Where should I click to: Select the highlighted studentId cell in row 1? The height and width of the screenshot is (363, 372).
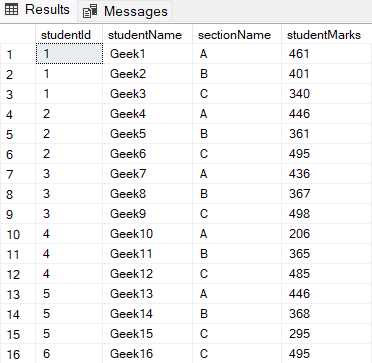(x=69, y=54)
